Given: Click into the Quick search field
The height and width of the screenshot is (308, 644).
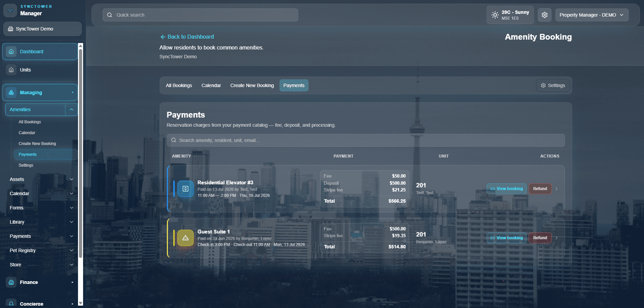Looking at the screenshot, I should pos(200,15).
